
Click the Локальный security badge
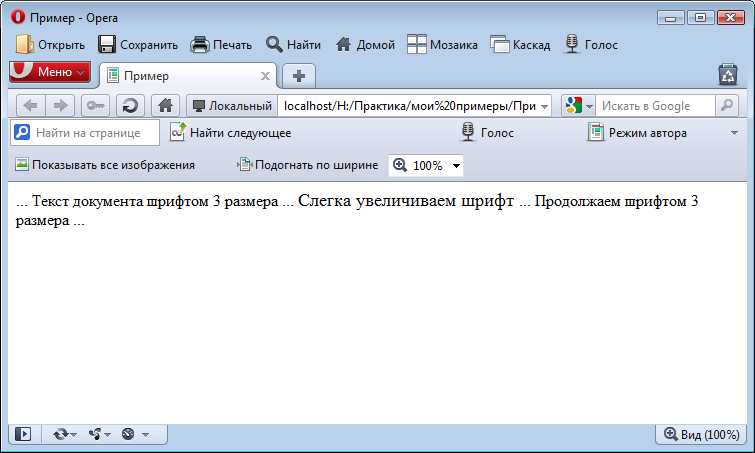(x=232, y=105)
